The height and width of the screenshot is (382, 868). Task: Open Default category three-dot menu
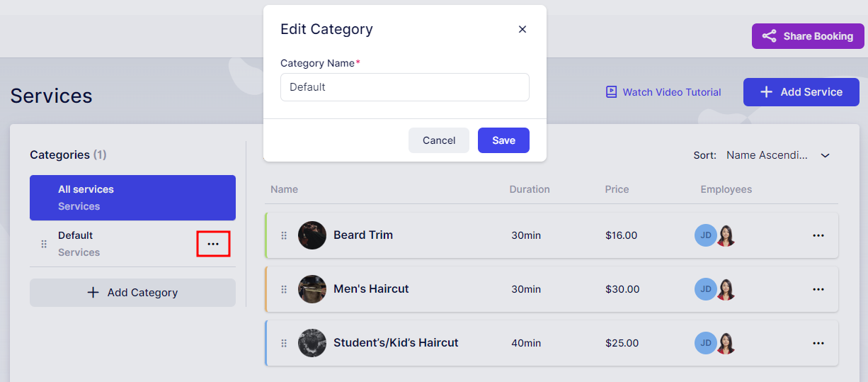[x=213, y=244]
